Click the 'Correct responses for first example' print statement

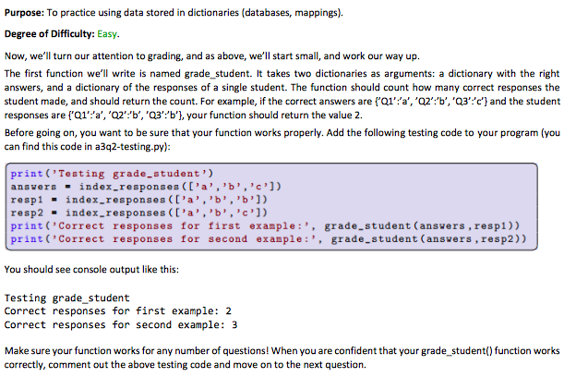click(266, 226)
